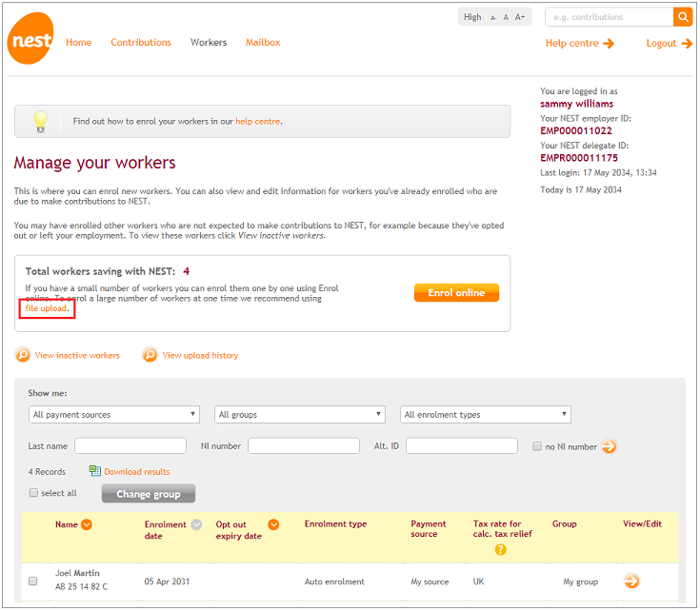Click the Enrolment type column header
The height and width of the screenshot is (611, 700).
tap(335, 524)
